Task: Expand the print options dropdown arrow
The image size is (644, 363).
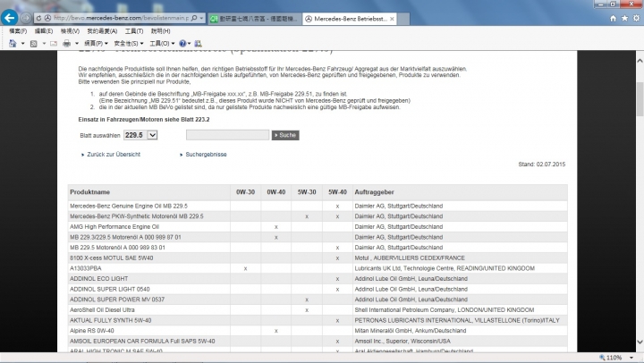Action: coord(77,44)
